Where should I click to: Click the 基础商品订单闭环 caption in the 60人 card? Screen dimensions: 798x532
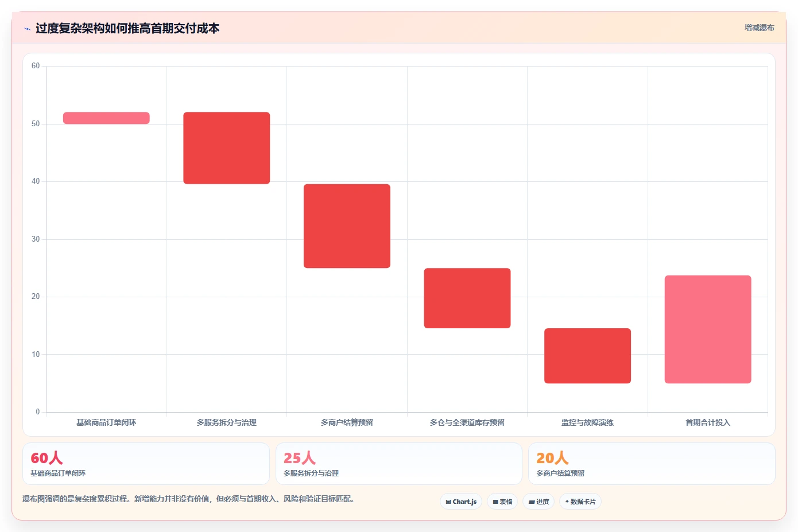click(x=58, y=473)
